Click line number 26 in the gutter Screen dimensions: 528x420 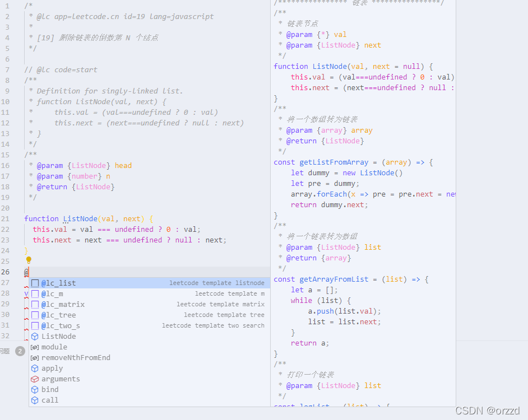[5, 272]
